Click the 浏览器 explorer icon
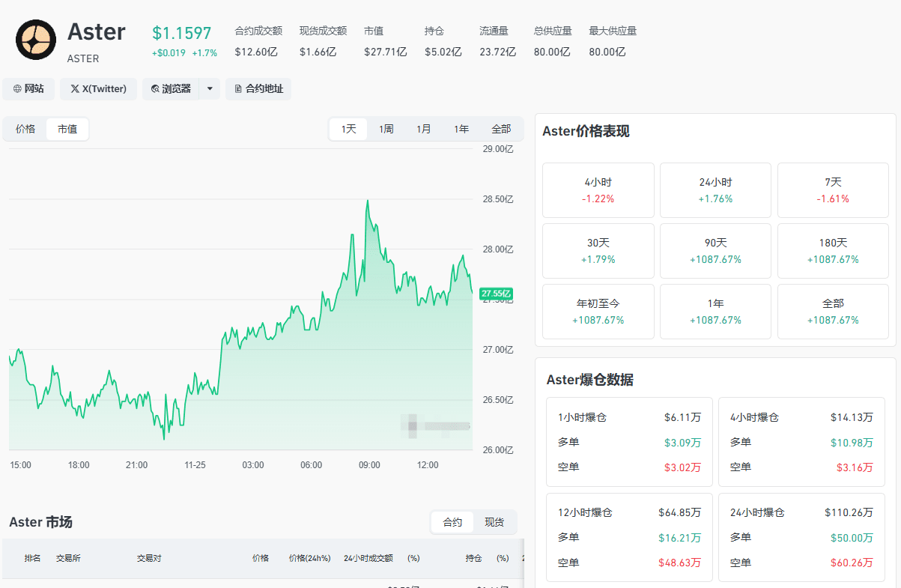This screenshot has height=588, width=901. (x=155, y=89)
